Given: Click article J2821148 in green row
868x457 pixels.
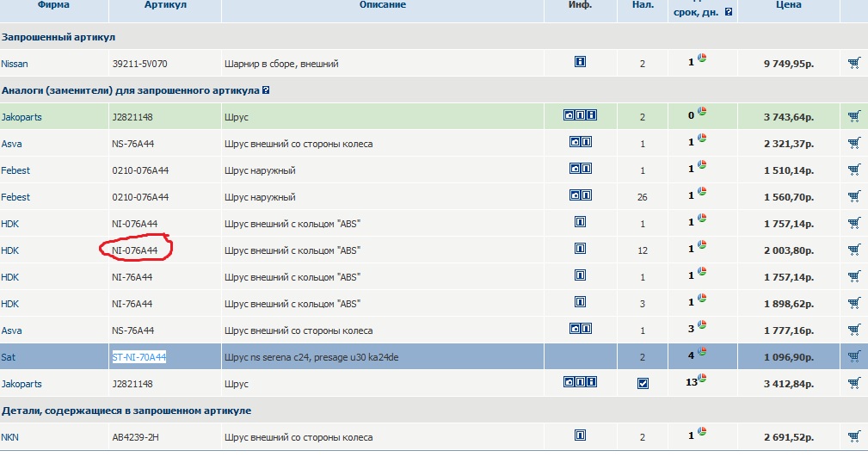Looking at the screenshot, I should pyautogui.click(x=132, y=117).
